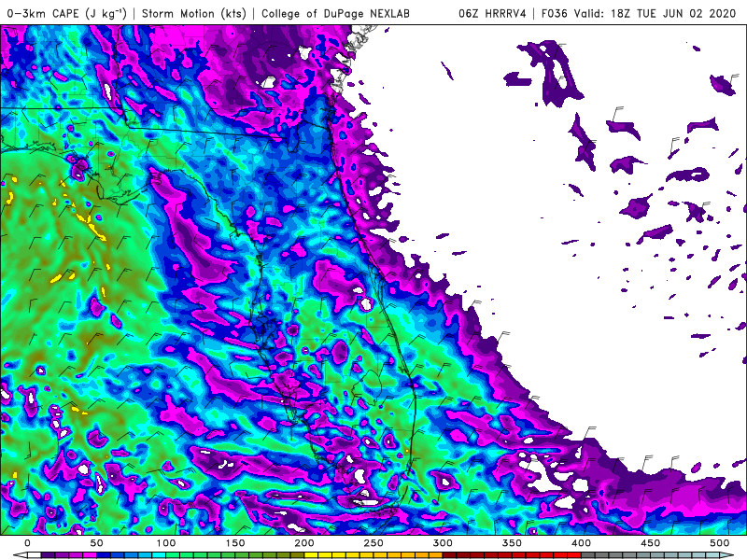Select the first dark red swatch below 300
747x560 pixels.
point(449,555)
